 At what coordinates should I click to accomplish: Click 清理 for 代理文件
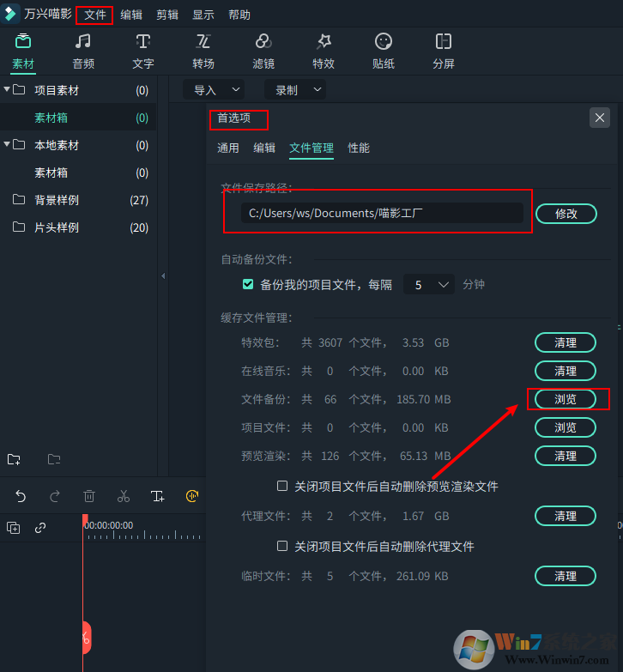[x=566, y=516]
